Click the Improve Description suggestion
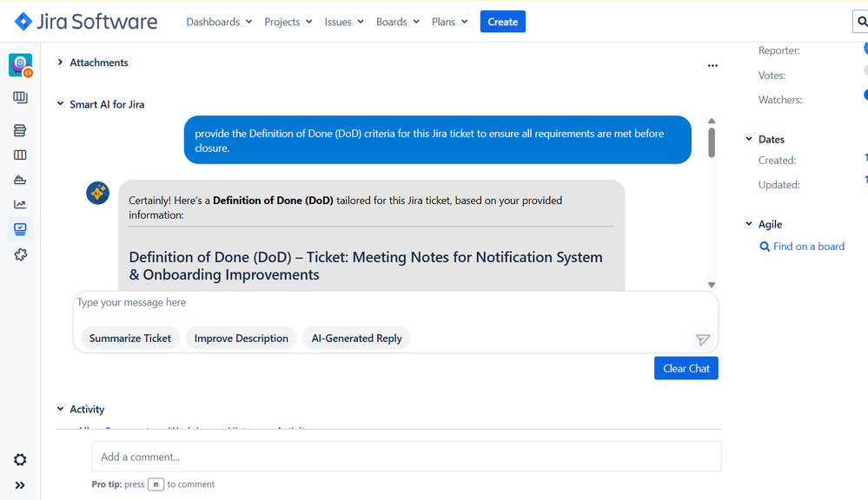 tap(241, 338)
